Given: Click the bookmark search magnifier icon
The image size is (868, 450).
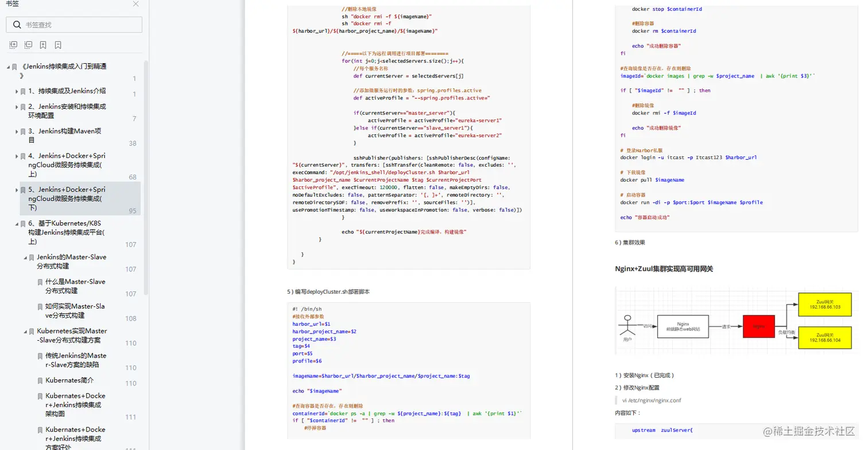Looking at the screenshot, I should [17, 25].
